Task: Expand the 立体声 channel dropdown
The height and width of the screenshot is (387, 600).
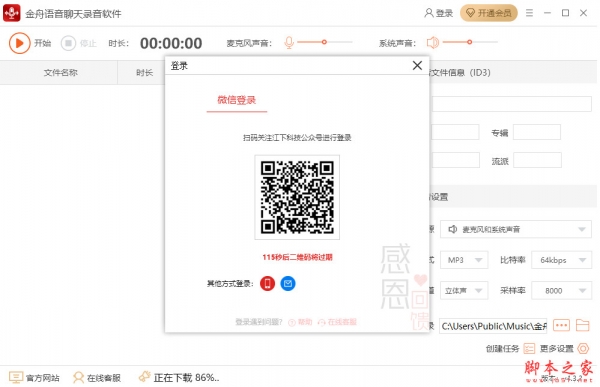Action: [x=464, y=291]
